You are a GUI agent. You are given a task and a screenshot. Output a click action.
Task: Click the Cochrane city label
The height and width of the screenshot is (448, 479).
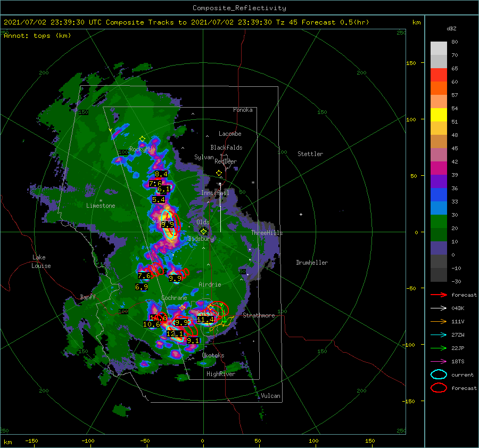pyautogui.click(x=174, y=298)
